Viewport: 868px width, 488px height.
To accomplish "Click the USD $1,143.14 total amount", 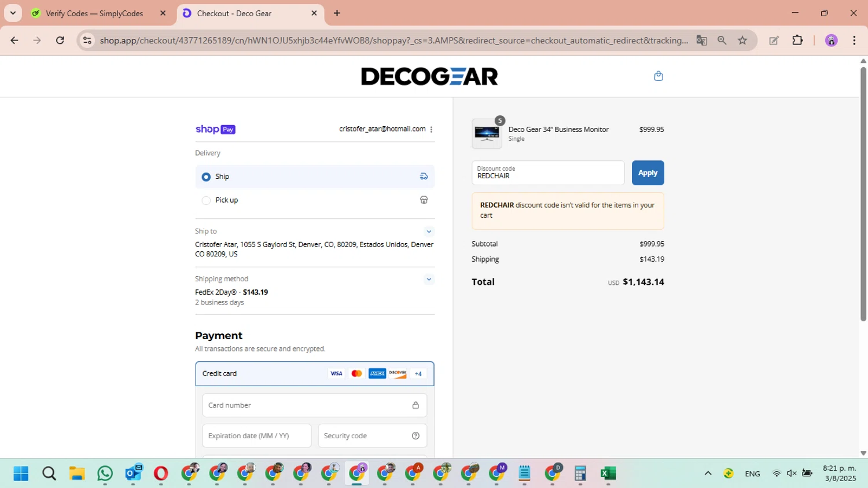I will [636, 282].
